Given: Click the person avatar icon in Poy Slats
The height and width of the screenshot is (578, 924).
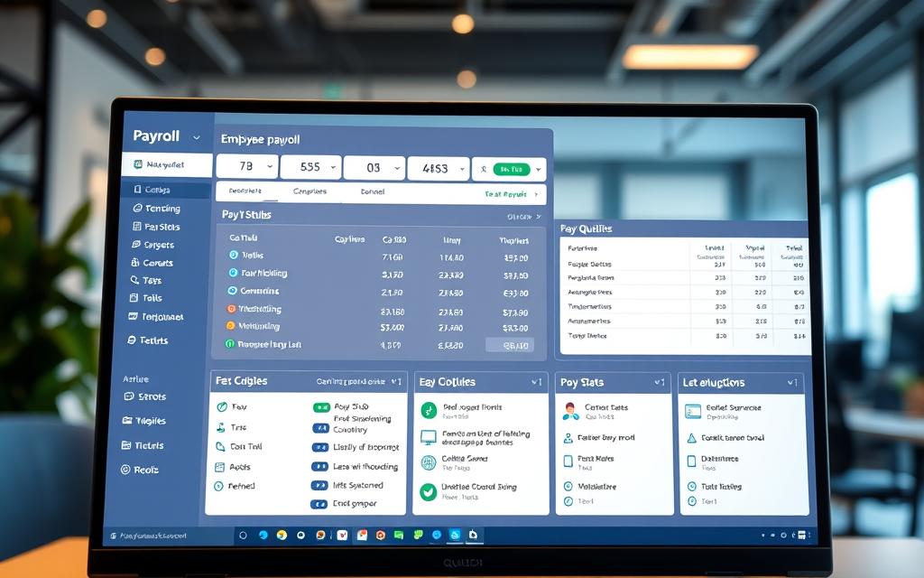Looking at the screenshot, I should coord(570,411).
